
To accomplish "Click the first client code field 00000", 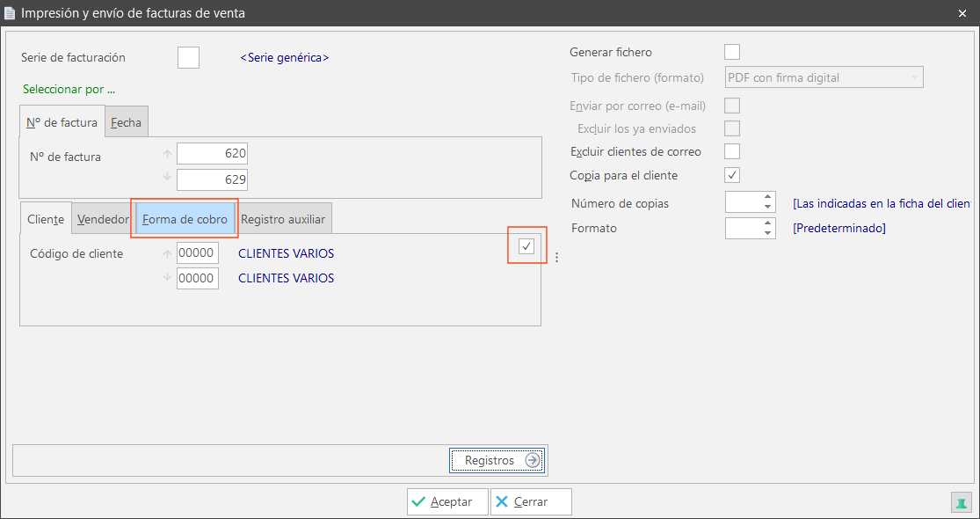I will [198, 253].
